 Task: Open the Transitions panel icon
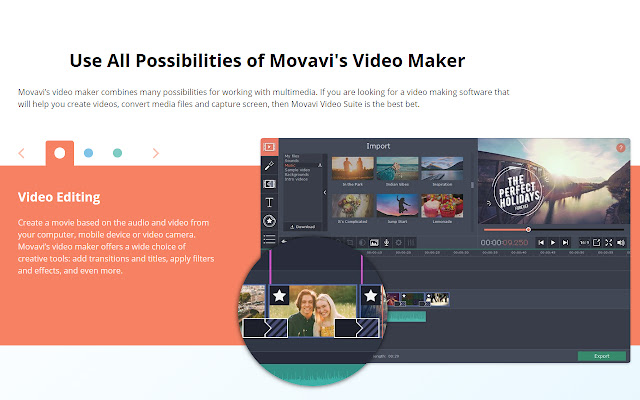coord(269,184)
